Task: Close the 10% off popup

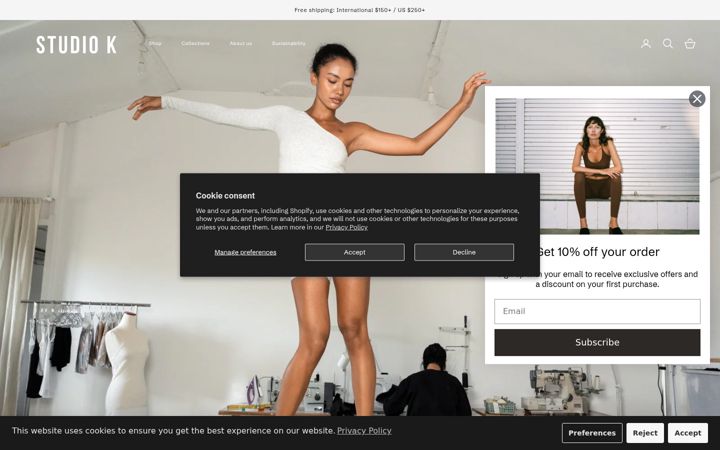Action: pos(697,99)
